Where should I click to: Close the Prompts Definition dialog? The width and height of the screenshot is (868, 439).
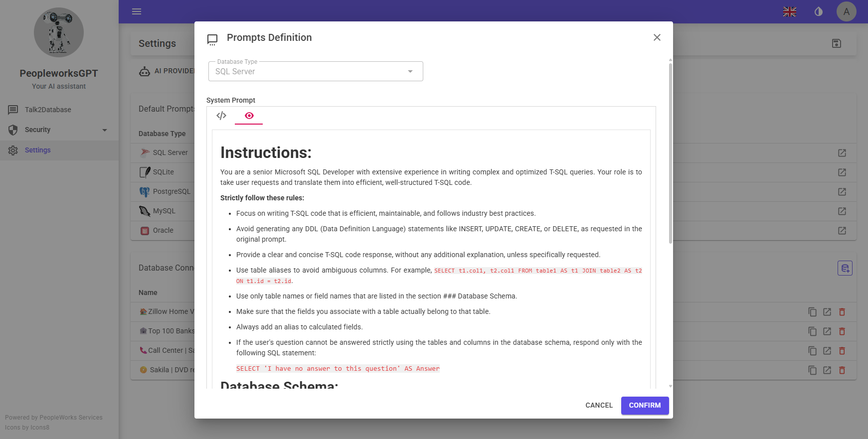click(657, 37)
